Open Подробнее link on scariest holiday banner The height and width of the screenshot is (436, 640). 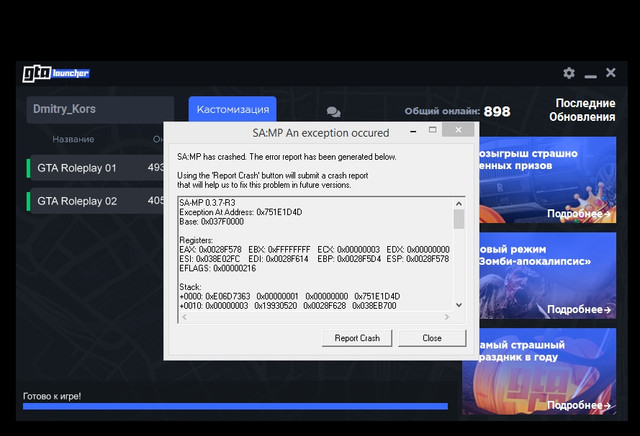click(x=579, y=405)
